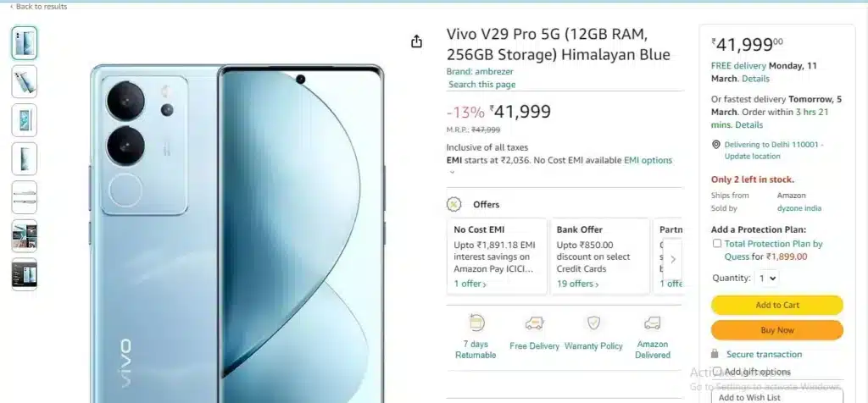Click the delivery location pin icon

coord(715,144)
